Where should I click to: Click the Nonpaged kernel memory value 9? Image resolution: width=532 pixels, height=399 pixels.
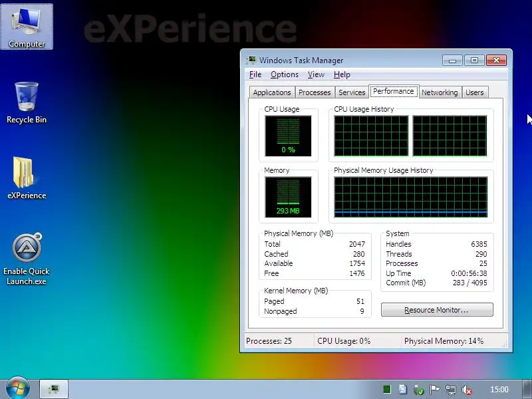click(x=362, y=311)
